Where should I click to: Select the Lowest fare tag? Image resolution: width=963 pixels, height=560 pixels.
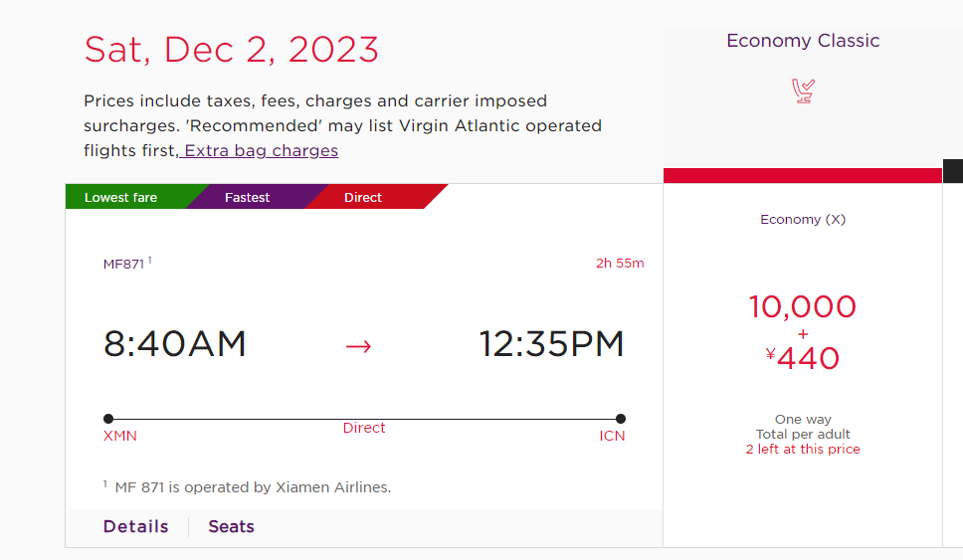click(121, 197)
